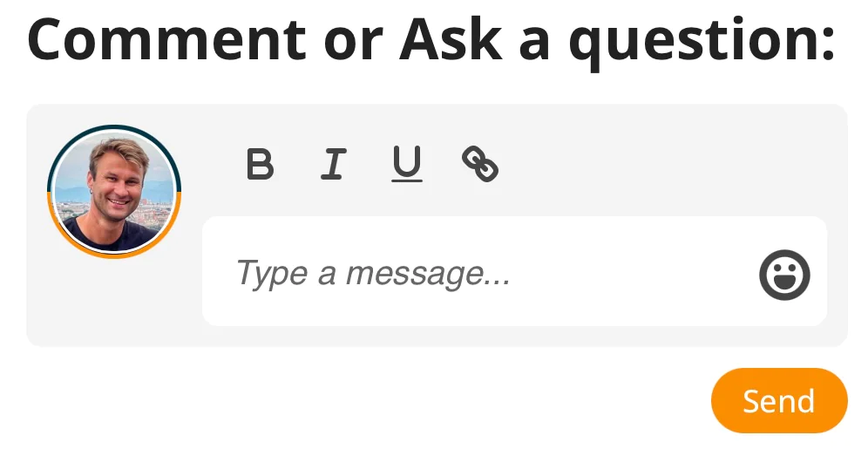Click the smiley face in the message box
Image resolution: width=868 pixels, height=449 pixels.
(x=784, y=276)
